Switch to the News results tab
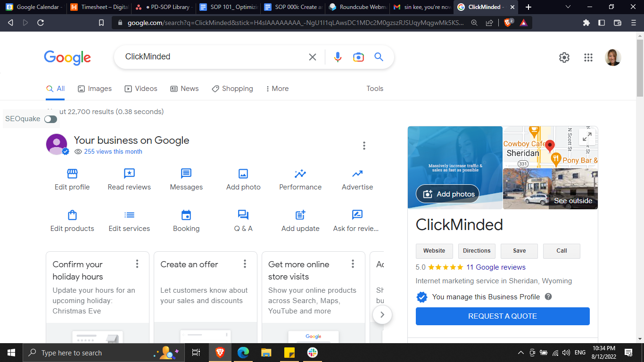 tap(184, 89)
